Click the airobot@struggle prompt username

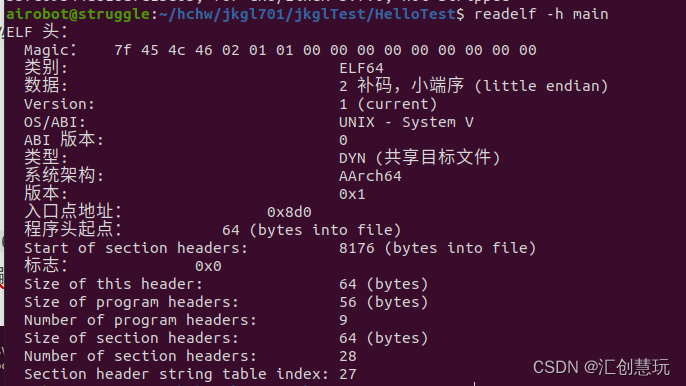pyautogui.click(x=78, y=14)
